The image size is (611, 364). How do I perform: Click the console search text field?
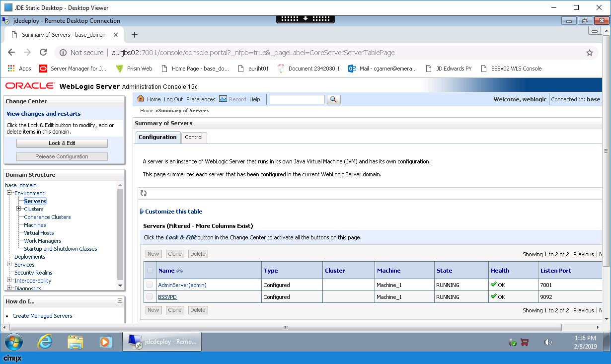pos(297,99)
